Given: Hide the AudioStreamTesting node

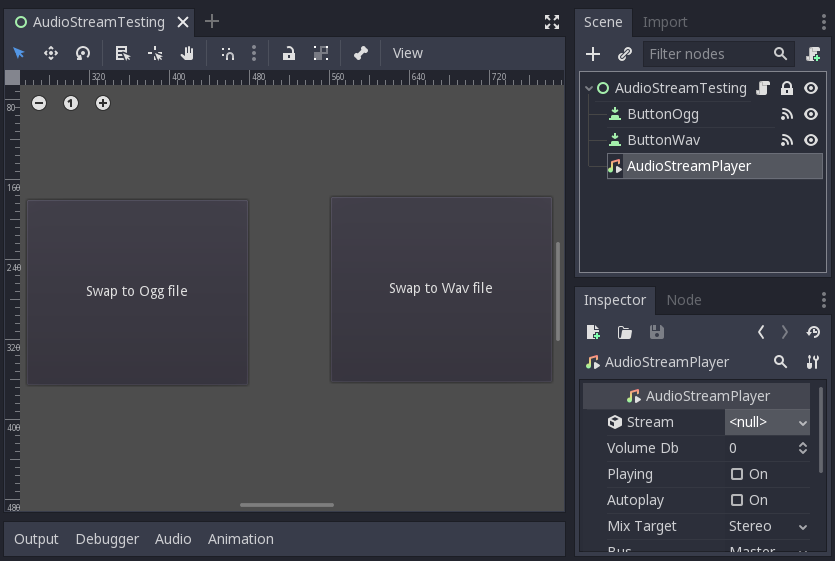Looking at the screenshot, I should tap(811, 88).
